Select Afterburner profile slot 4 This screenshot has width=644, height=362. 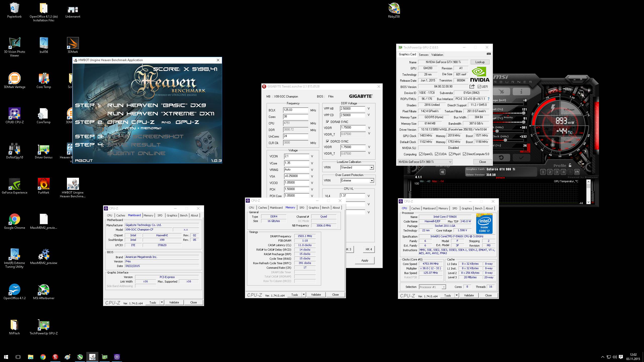pos(563,172)
